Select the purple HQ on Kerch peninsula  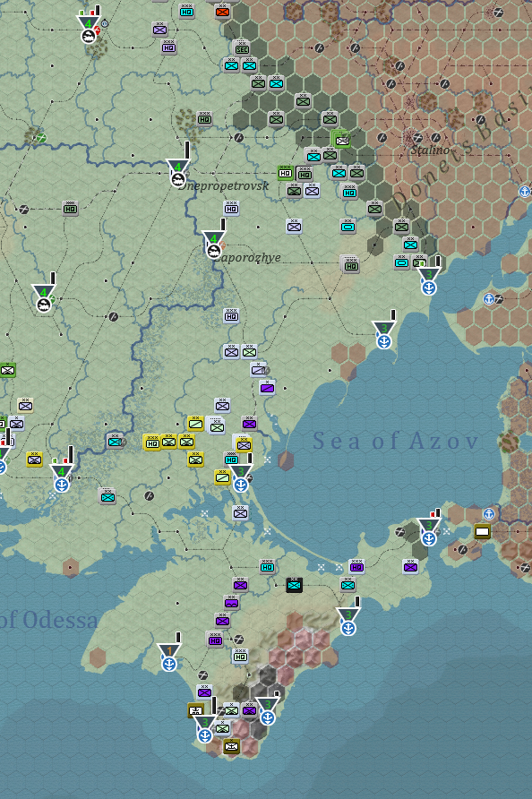[356, 566]
